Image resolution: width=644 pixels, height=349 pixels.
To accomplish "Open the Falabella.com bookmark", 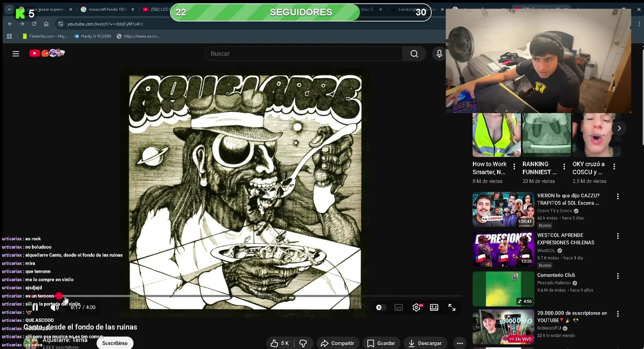I will [x=45, y=36].
